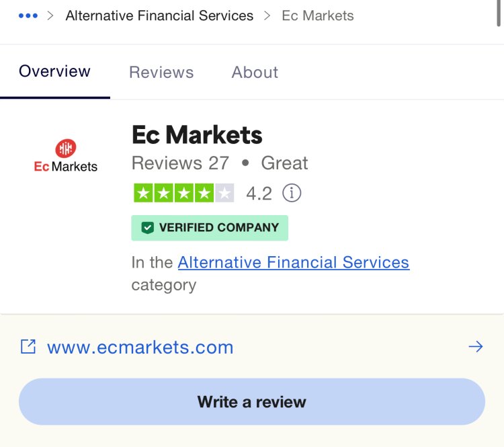This screenshot has width=504, height=447.
Task: Switch to the Reviews tab
Action: pyautogui.click(x=161, y=72)
